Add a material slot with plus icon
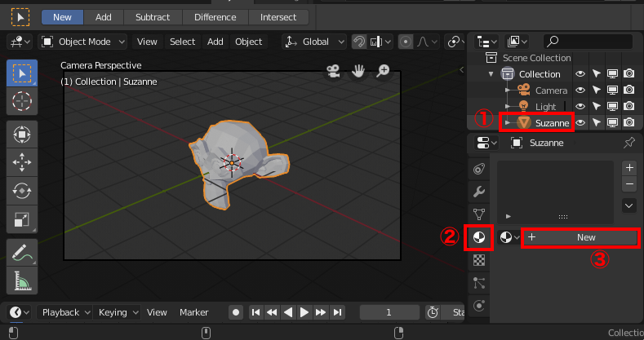The width and height of the screenshot is (644, 340). click(x=629, y=168)
